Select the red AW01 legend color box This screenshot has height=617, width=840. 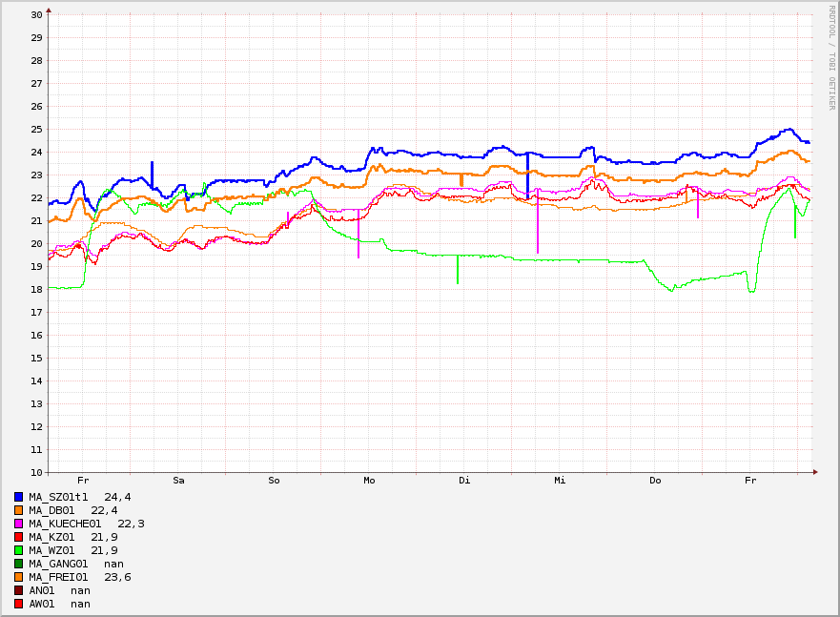(x=19, y=604)
